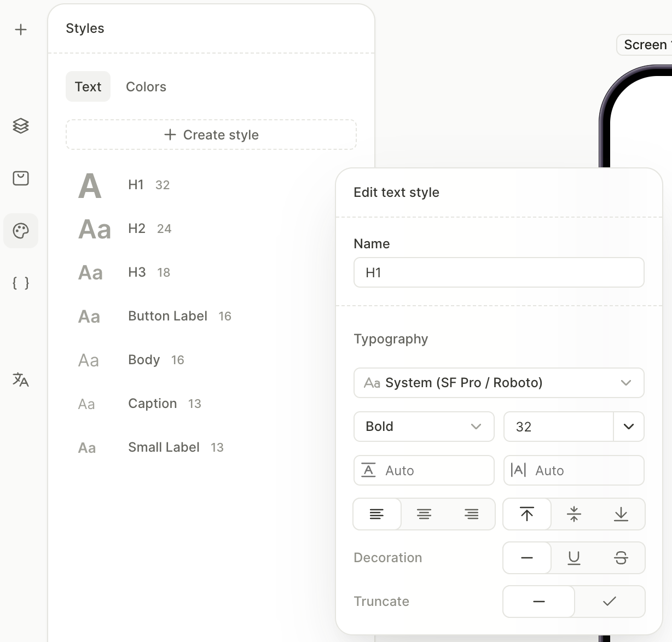Set vertical alignment to bottom
672x642 pixels.
point(621,514)
